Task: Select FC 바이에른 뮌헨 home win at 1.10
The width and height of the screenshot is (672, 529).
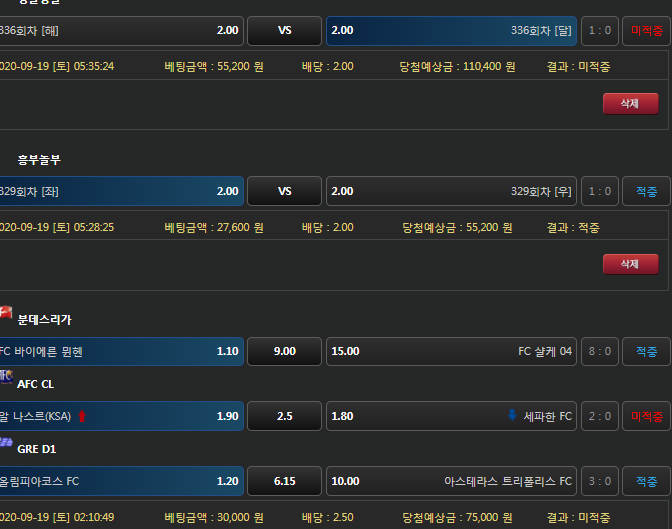Action: [x=120, y=352]
